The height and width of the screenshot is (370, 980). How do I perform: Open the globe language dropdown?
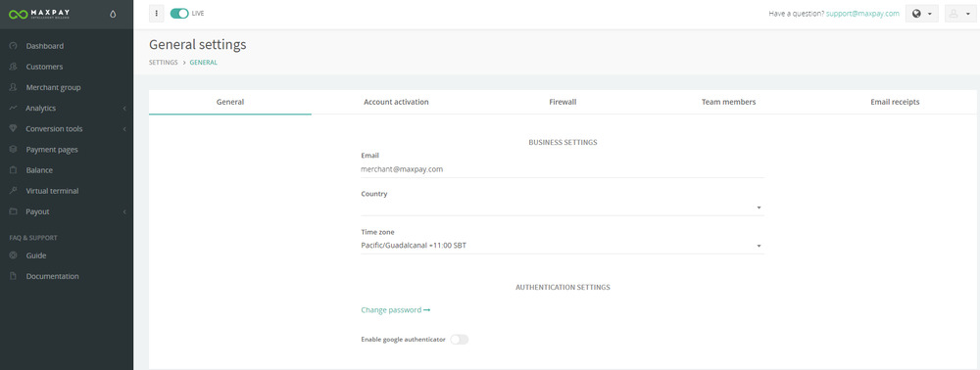click(x=922, y=13)
